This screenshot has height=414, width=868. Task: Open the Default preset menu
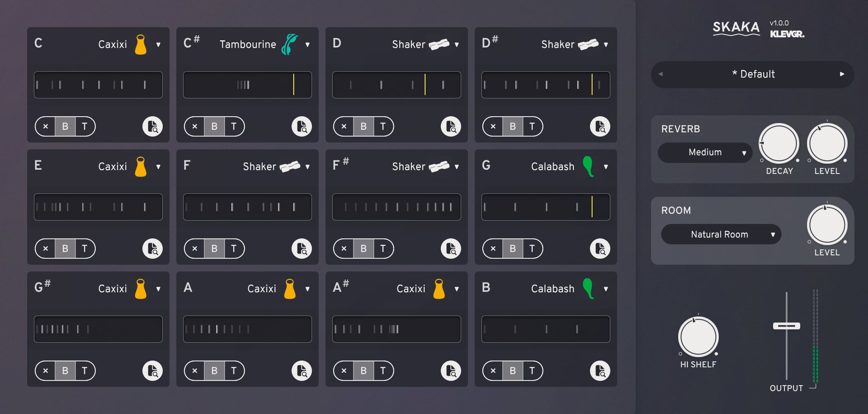(x=753, y=74)
